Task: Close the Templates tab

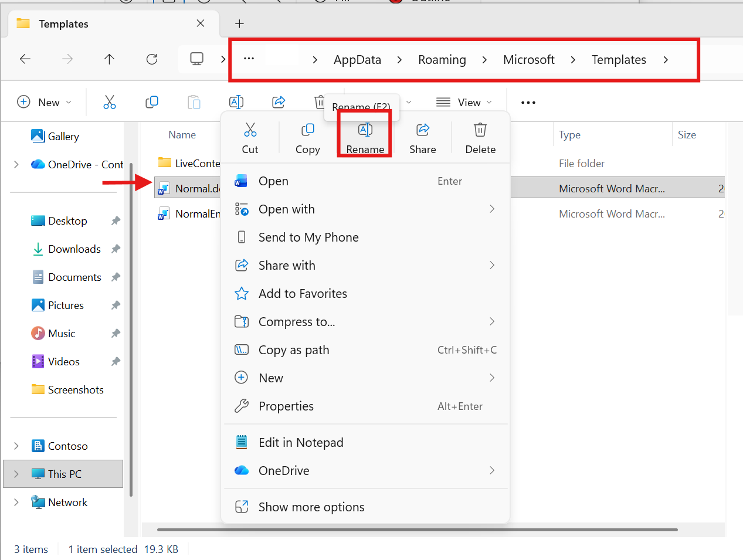Action: tap(201, 23)
